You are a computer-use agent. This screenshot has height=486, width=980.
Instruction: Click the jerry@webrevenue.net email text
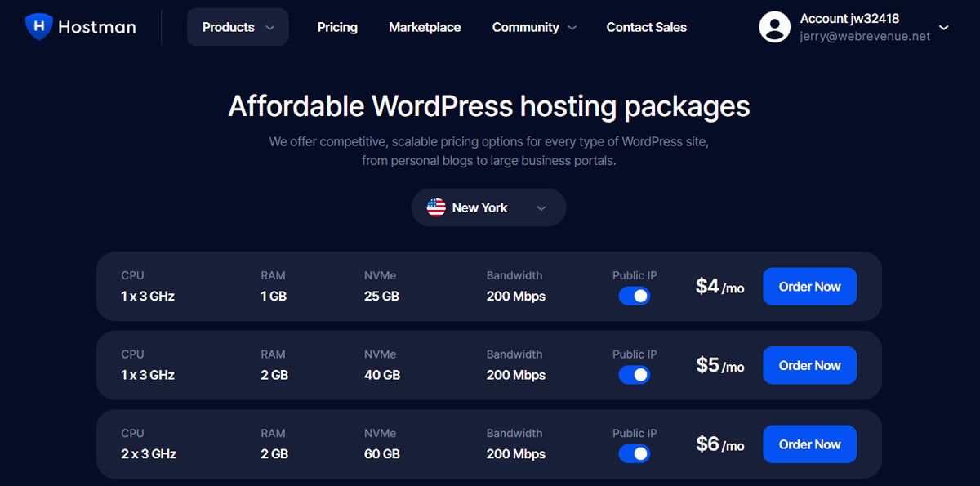tap(865, 37)
